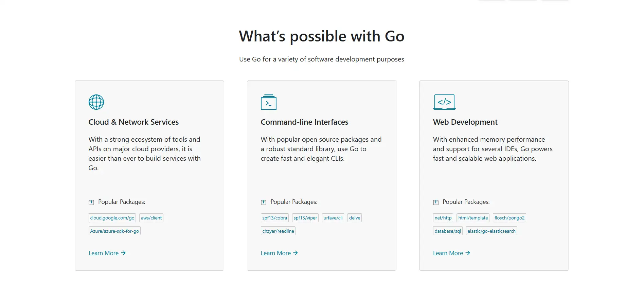The image size is (644, 283).
Task: Select the net/http package tag
Action: [443, 218]
